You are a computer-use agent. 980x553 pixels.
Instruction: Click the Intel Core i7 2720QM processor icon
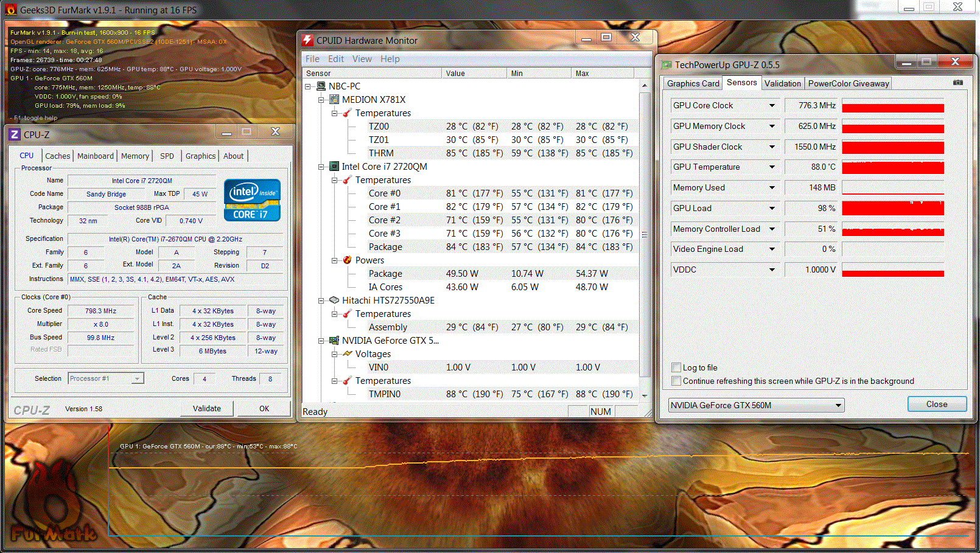click(x=334, y=167)
